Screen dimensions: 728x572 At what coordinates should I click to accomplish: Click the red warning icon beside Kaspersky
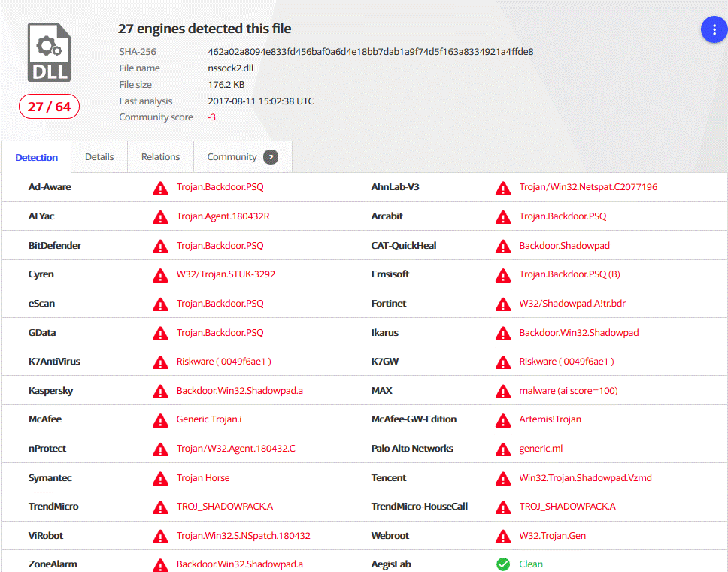[x=160, y=391]
